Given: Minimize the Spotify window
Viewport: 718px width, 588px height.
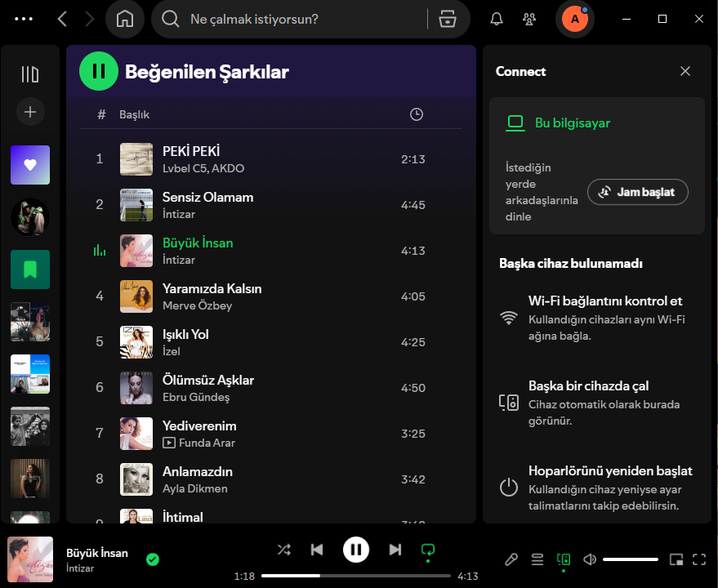Looking at the screenshot, I should coord(627,19).
